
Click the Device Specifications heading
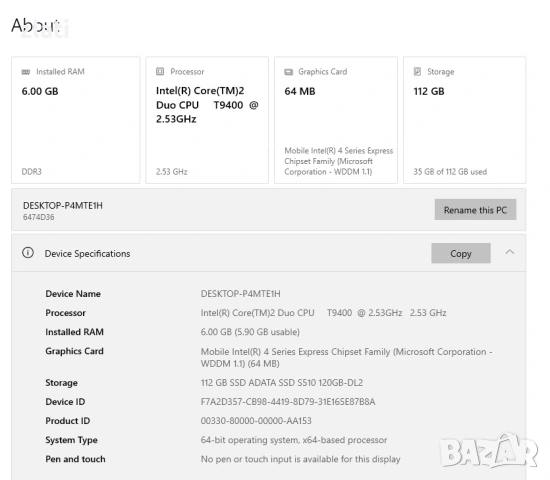[87, 253]
